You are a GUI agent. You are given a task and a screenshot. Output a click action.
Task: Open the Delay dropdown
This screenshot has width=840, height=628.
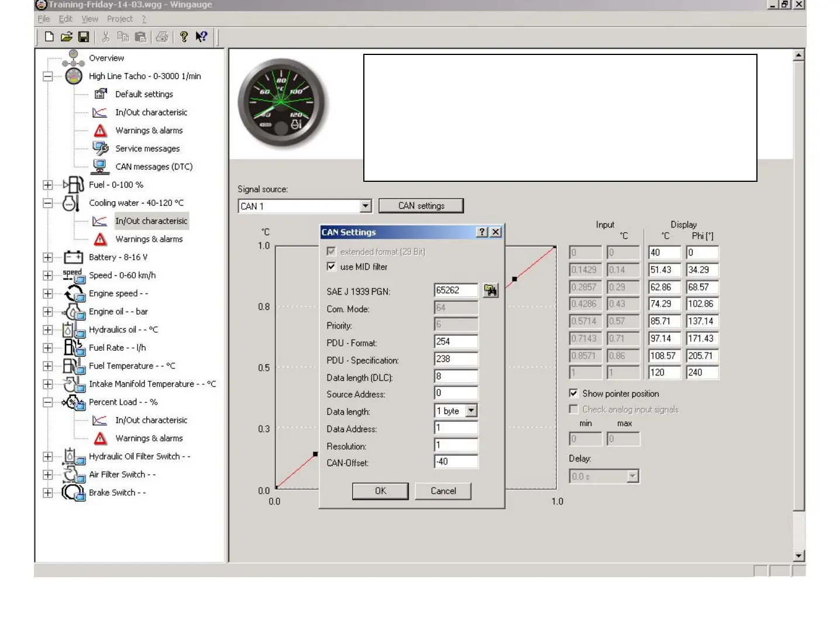tap(632, 477)
